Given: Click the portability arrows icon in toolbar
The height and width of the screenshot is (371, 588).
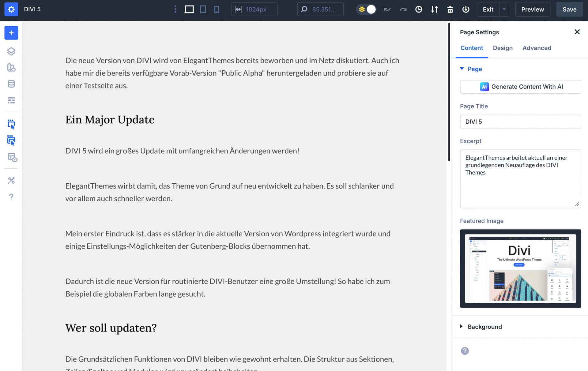Looking at the screenshot, I should pos(434,9).
